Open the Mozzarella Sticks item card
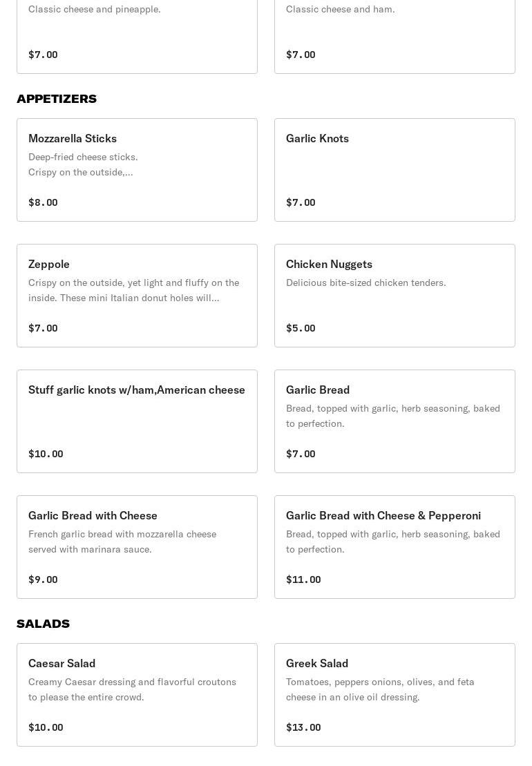This screenshot has height=766, width=532. click(x=137, y=169)
